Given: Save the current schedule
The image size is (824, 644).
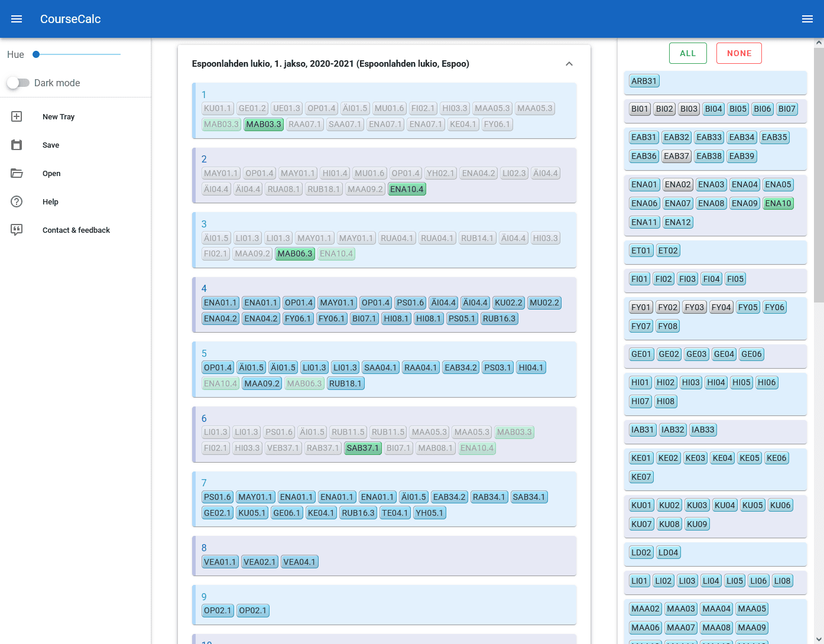Looking at the screenshot, I should point(51,145).
